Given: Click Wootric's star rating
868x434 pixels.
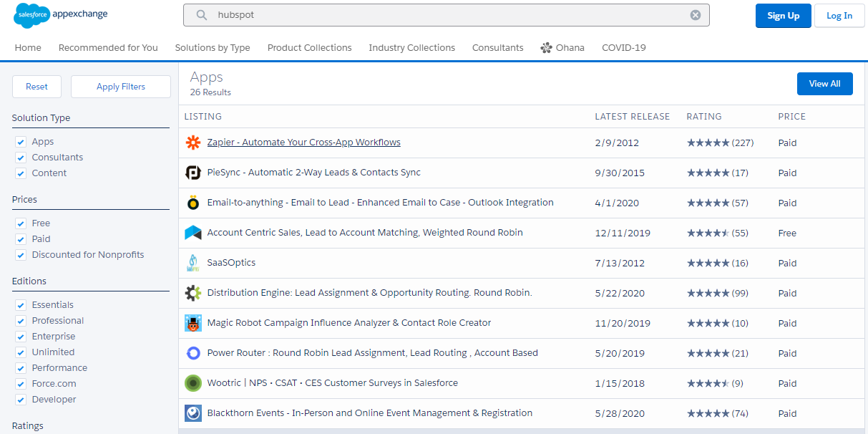Looking at the screenshot, I should 708,383.
